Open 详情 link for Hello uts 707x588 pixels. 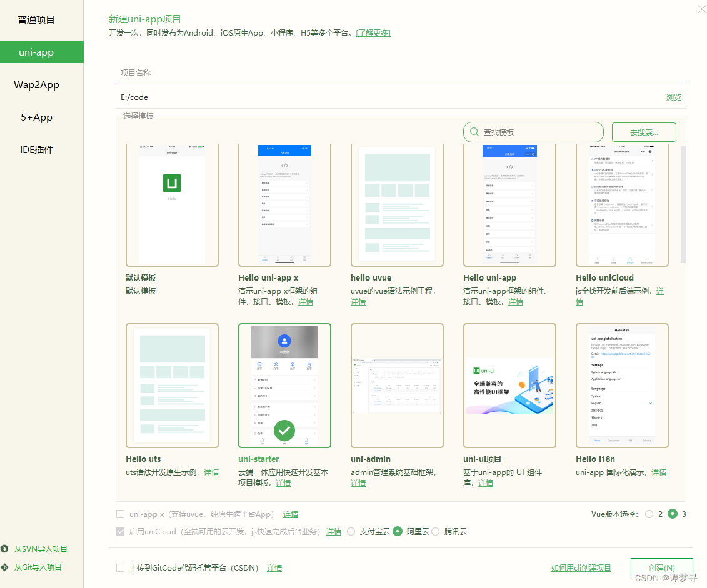point(211,472)
